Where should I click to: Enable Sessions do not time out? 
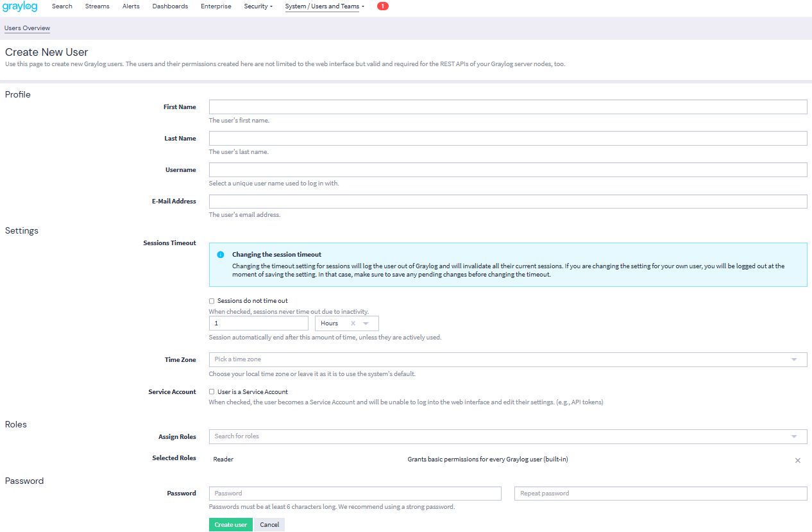point(212,300)
